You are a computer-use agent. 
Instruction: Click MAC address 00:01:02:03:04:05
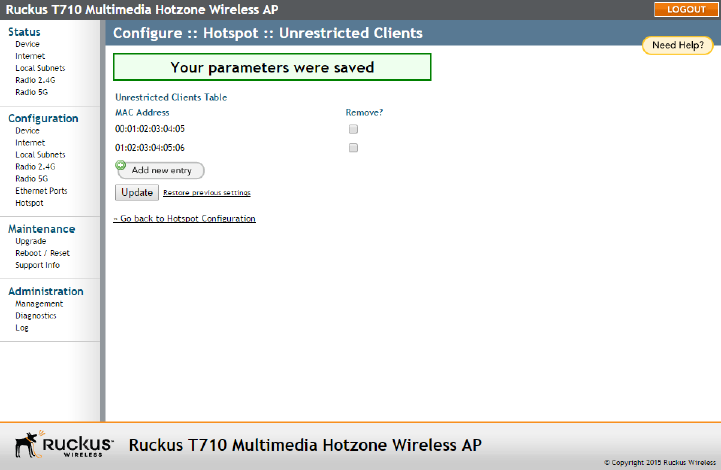150,129
